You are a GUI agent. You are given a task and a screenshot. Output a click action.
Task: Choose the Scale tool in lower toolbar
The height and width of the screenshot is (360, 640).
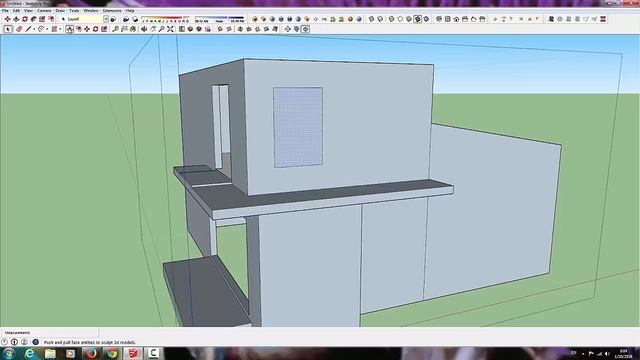click(x=104, y=29)
